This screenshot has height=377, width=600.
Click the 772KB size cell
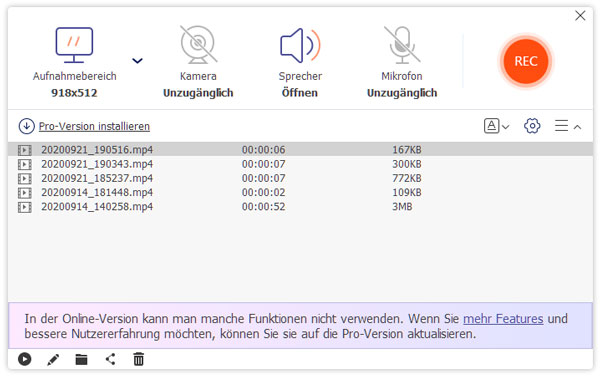[407, 178]
